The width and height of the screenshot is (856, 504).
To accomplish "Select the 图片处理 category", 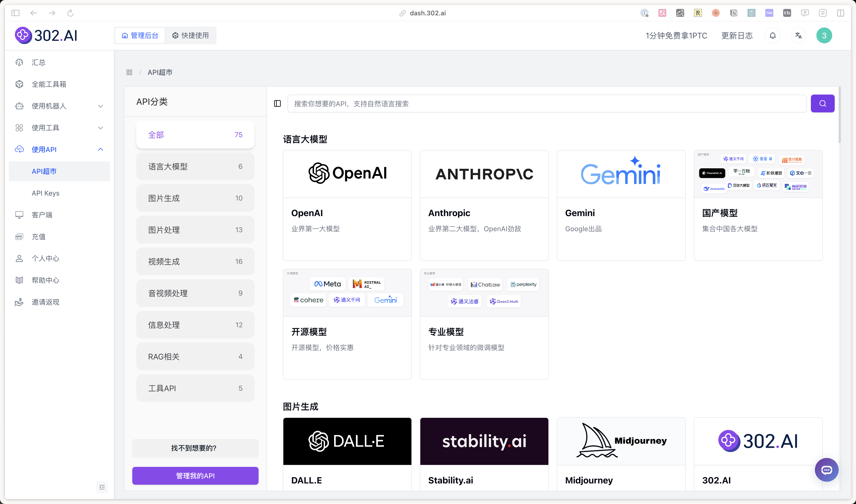I will (x=195, y=230).
